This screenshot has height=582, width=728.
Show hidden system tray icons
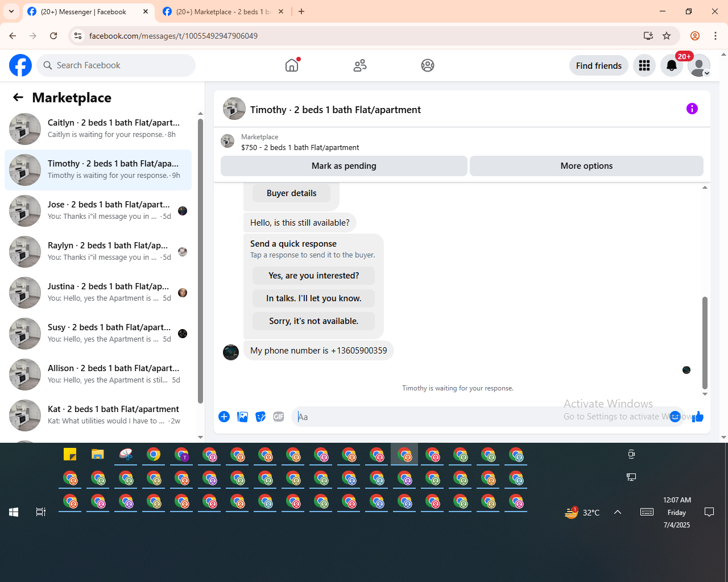click(x=618, y=512)
